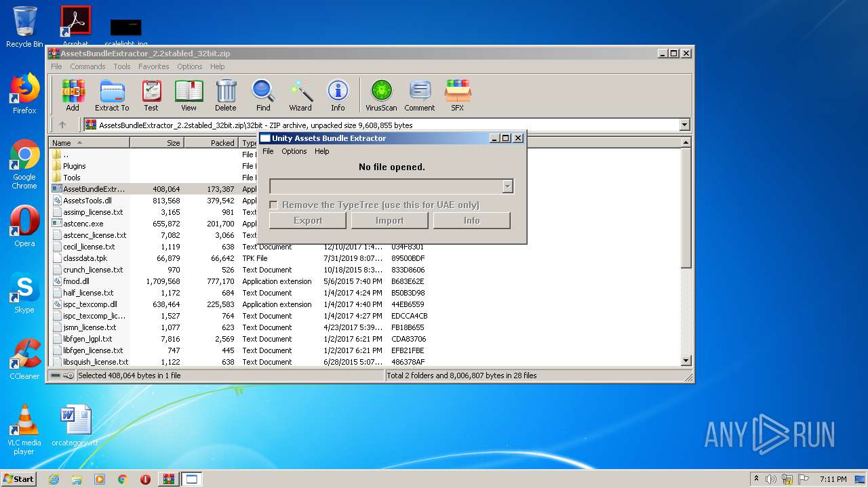
Task: Select classdata.tpk file
Action: point(85,258)
